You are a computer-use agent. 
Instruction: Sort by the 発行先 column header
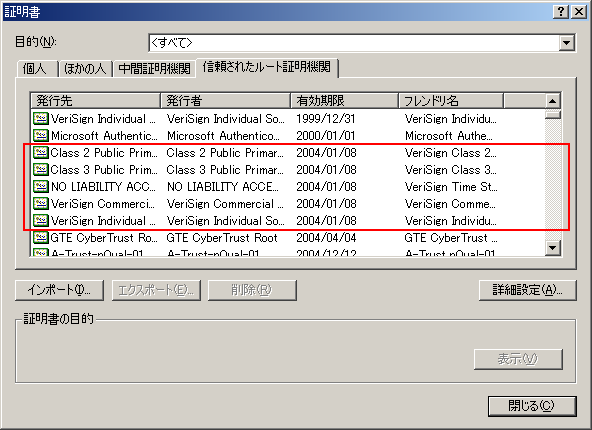tap(96, 101)
